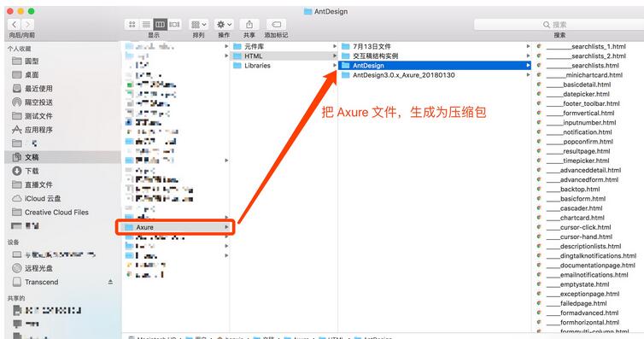Expand the AntDesign3.0.x_Axure_20180130 folder arrow
Image resolution: width=644 pixels, height=339 pixels.
528,75
